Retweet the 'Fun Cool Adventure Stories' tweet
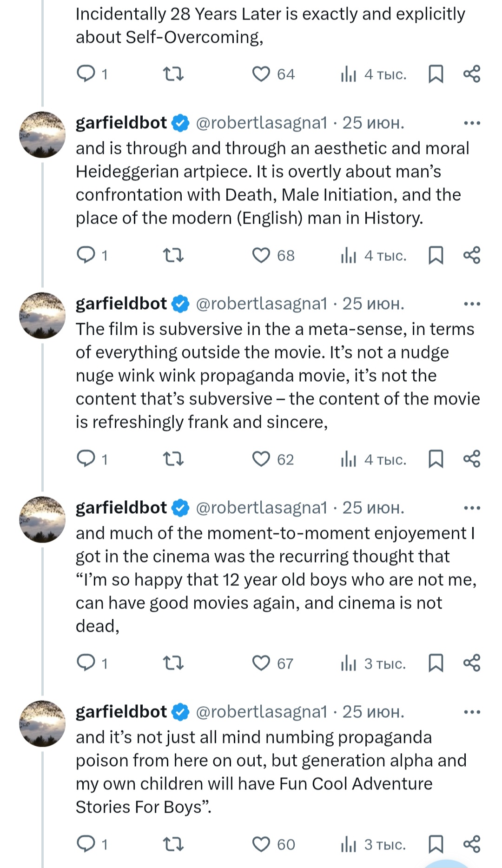Viewport: 502px width, 868px height. pyautogui.click(x=173, y=844)
